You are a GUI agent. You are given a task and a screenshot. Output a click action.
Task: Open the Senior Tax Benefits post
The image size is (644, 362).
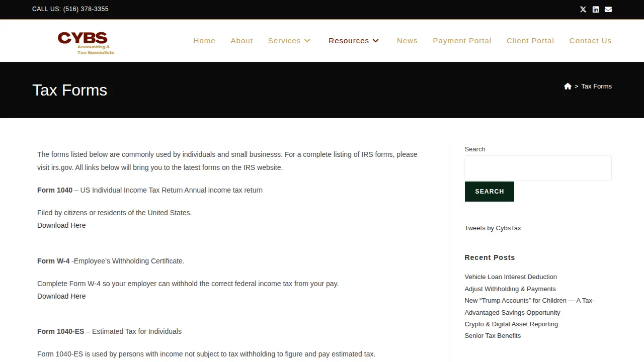pyautogui.click(x=493, y=336)
